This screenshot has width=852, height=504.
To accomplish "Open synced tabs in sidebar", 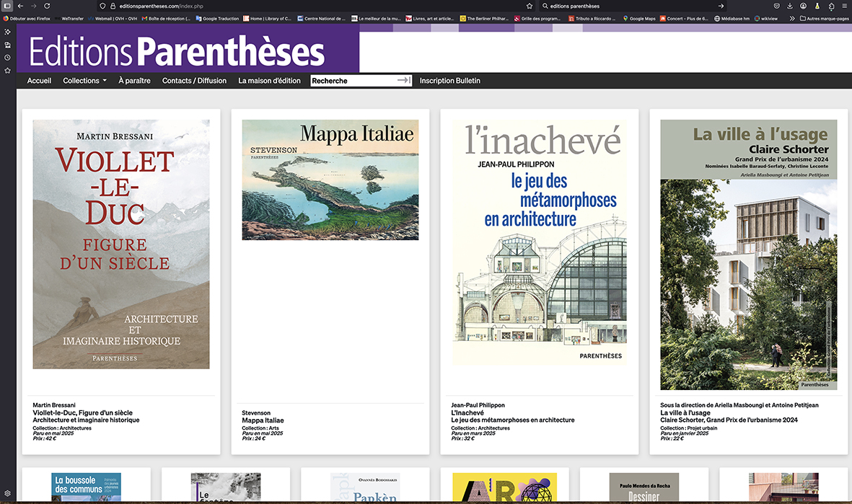I will [8, 45].
